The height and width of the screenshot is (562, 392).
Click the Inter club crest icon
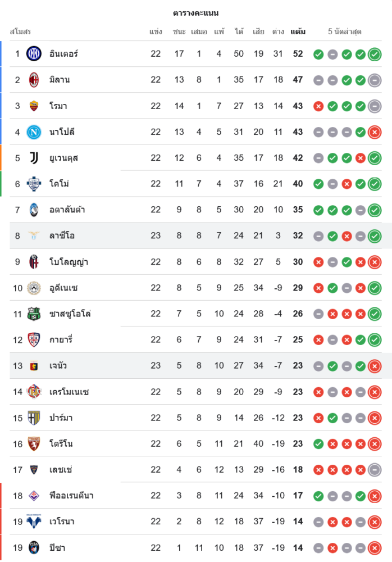(x=34, y=54)
